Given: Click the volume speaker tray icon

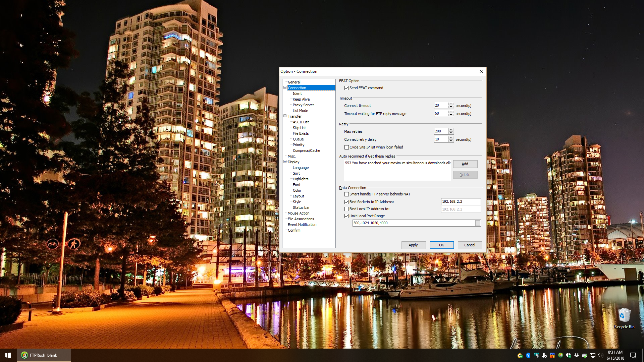Looking at the screenshot, I should point(600,355).
